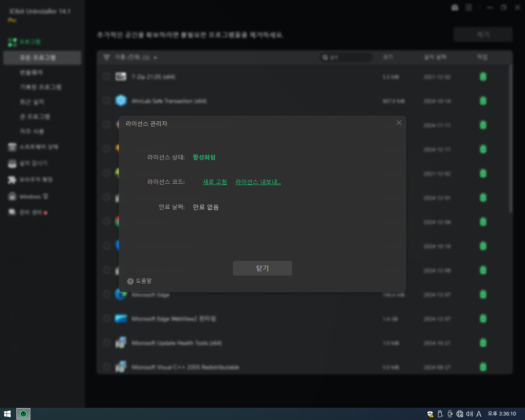Click the filter funnel icon in list header
The image size is (525, 420).
[x=107, y=57]
